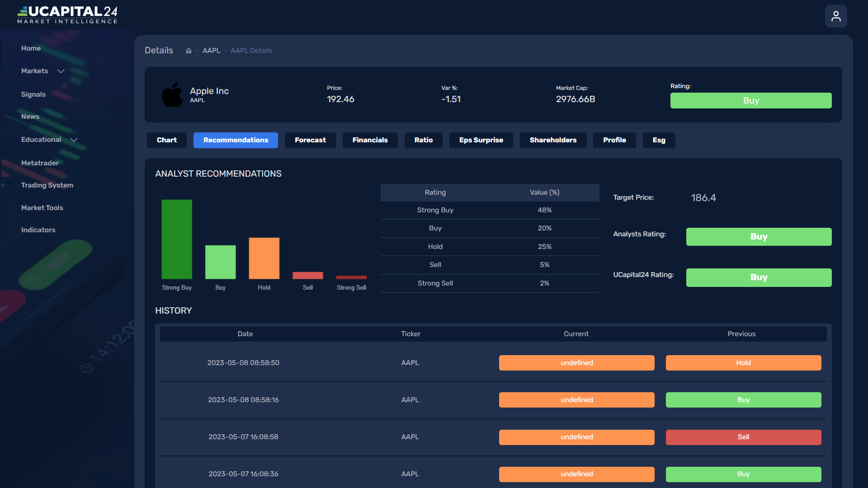Click the Var % value -1.51
Viewport: 868px width, 488px height.
pos(451,99)
